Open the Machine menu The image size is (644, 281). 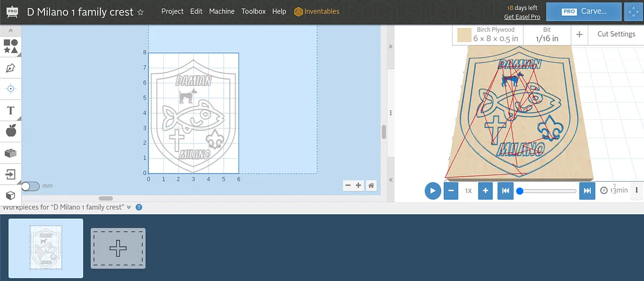coord(222,11)
